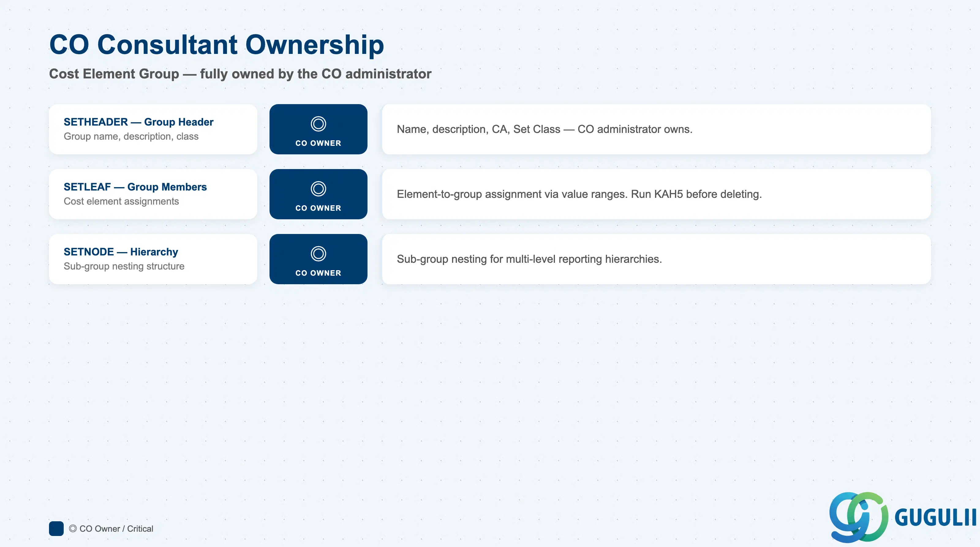Click 'Cost element assignments' text
The image size is (980, 547).
[x=121, y=201]
